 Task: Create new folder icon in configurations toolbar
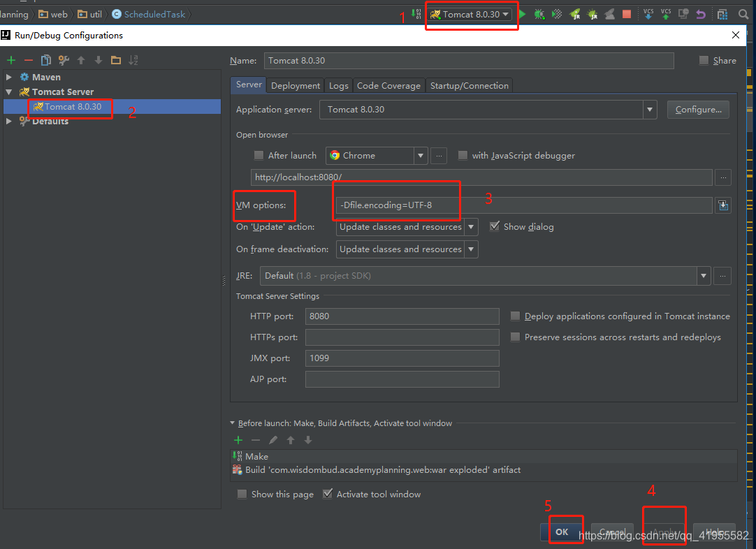point(116,60)
